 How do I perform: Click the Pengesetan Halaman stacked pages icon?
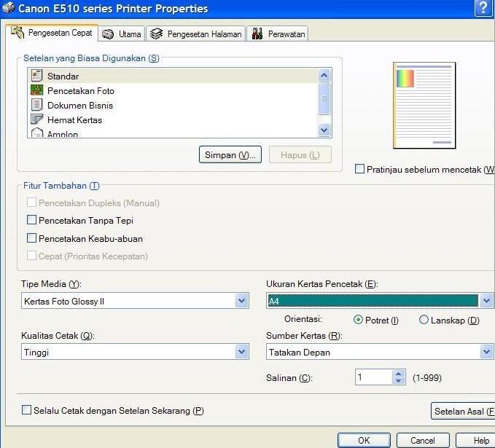(x=156, y=34)
